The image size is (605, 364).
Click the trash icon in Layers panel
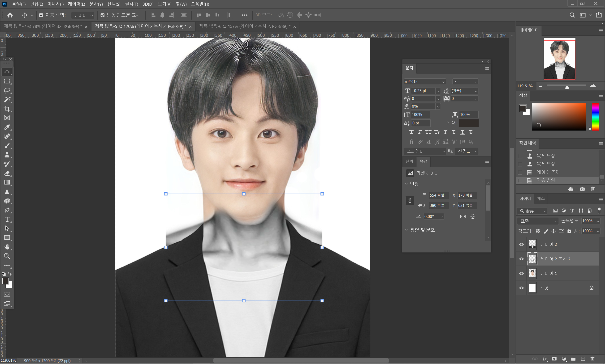tap(592, 359)
